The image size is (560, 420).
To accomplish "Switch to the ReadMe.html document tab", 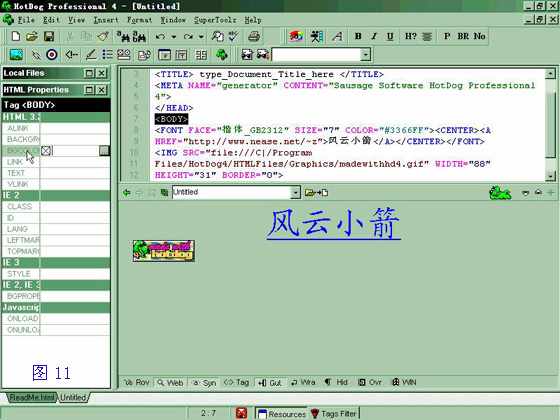I will (31, 397).
